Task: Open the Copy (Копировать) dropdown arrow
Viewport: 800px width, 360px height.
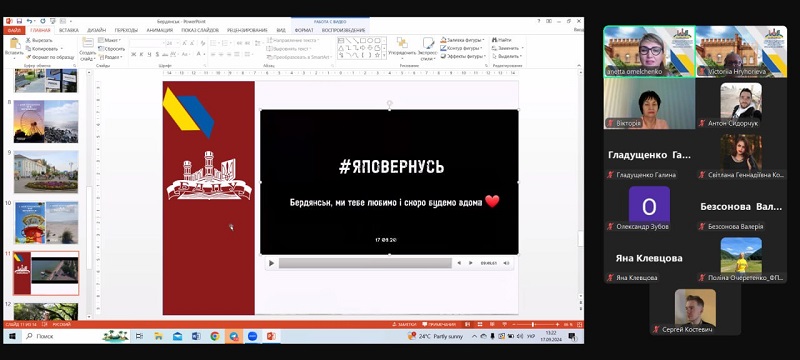Action: [x=61, y=48]
